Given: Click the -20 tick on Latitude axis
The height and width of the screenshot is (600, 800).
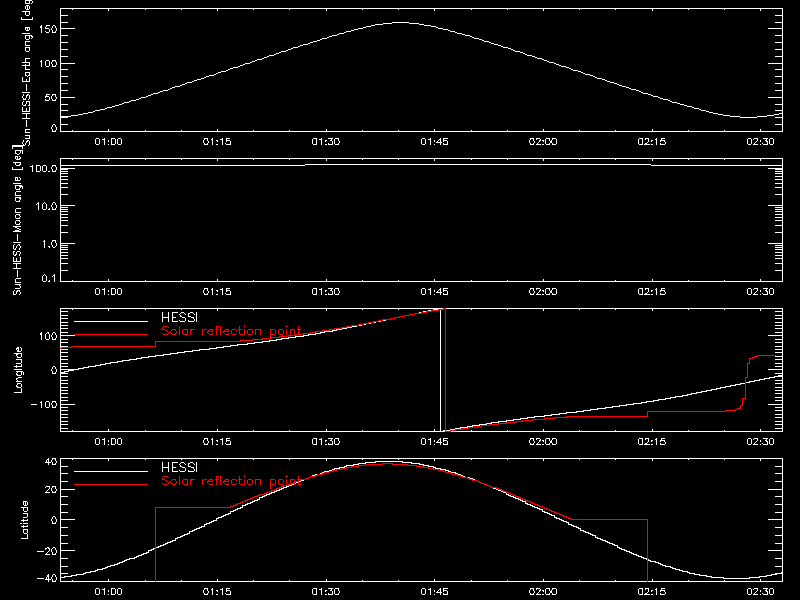Looking at the screenshot, I should [48, 551].
